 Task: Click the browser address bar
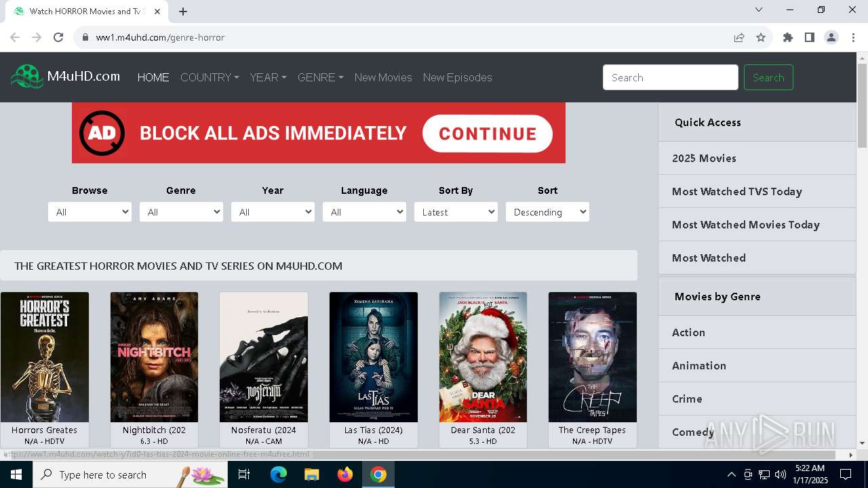(x=407, y=37)
